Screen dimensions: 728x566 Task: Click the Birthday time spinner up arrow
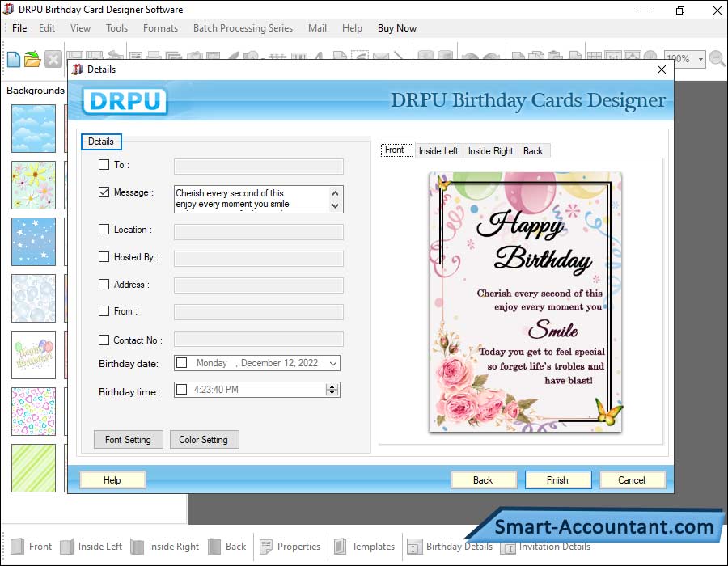coord(332,386)
